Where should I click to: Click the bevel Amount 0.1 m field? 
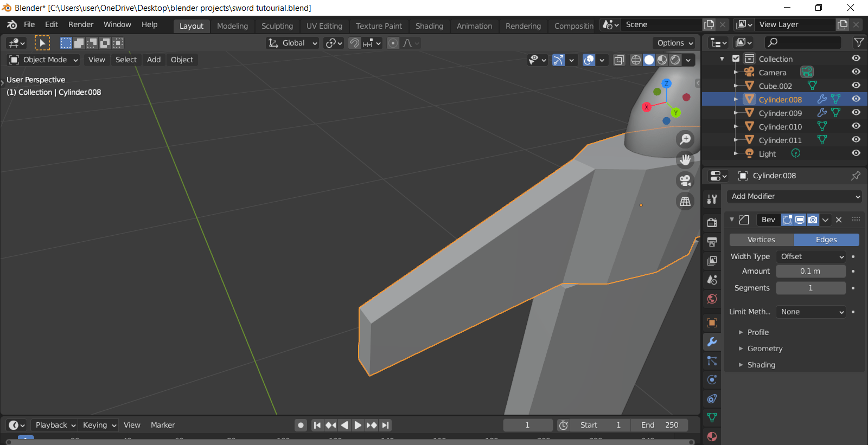(811, 271)
